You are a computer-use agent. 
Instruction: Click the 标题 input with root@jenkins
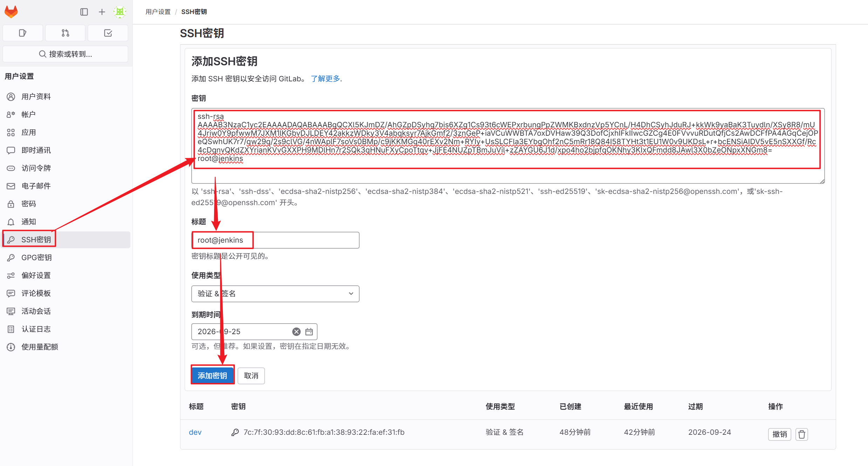pyautogui.click(x=275, y=240)
